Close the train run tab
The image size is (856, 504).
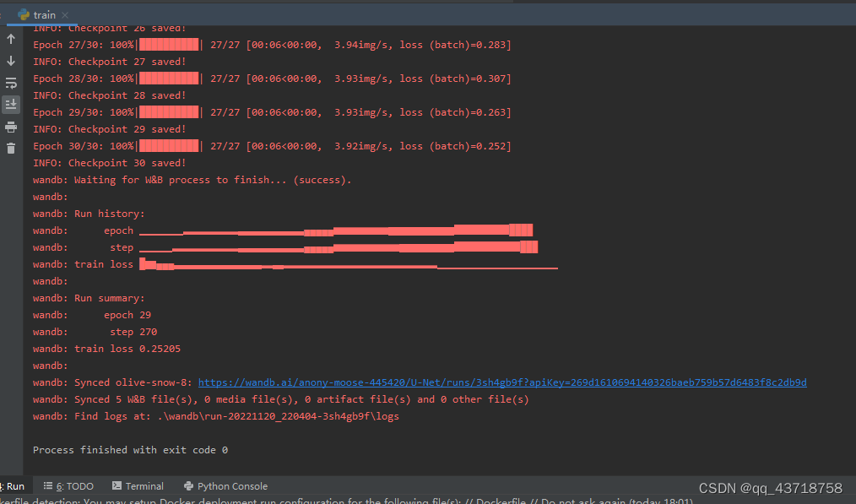[65, 15]
